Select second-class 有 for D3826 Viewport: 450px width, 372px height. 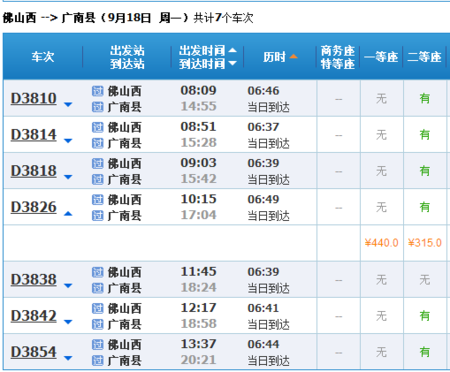(x=425, y=207)
